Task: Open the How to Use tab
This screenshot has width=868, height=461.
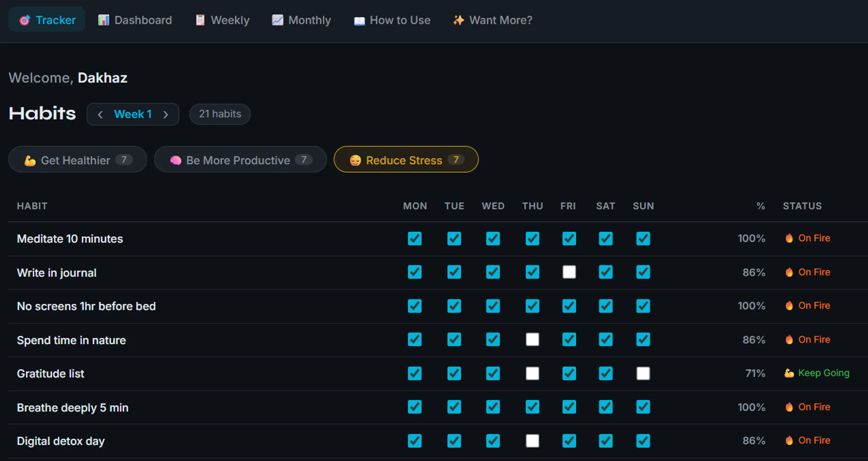Action: (x=392, y=20)
